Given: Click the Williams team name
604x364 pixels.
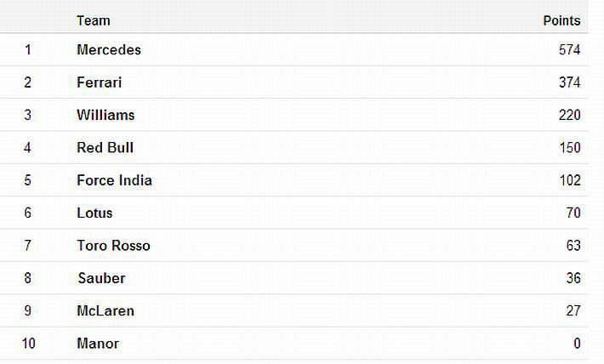Looking at the screenshot, I should point(105,115).
